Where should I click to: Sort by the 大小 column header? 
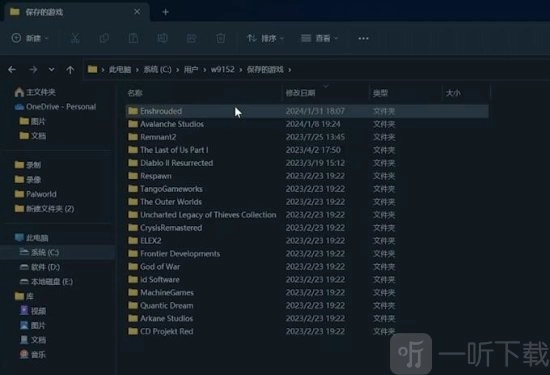coord(453,93)
